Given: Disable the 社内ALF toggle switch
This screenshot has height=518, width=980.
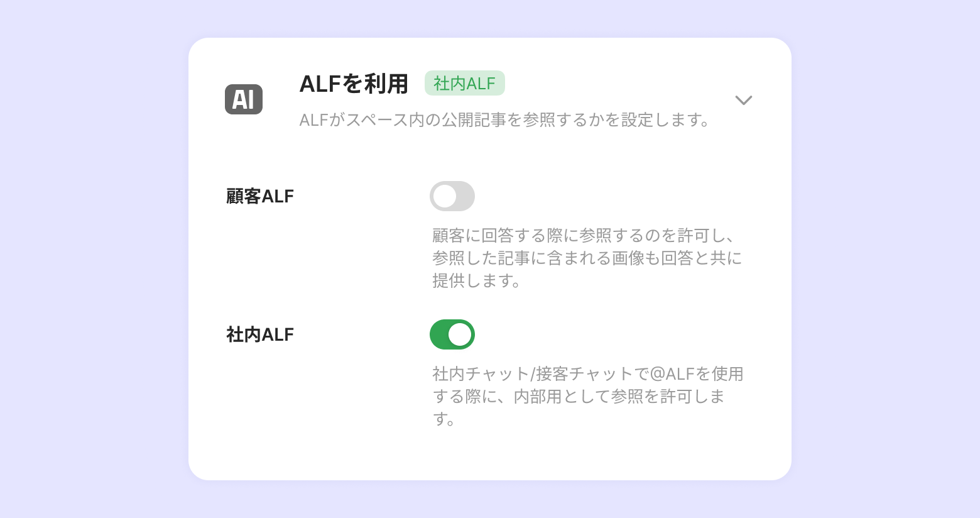Looking at the screenshot, I should (452, 334).
